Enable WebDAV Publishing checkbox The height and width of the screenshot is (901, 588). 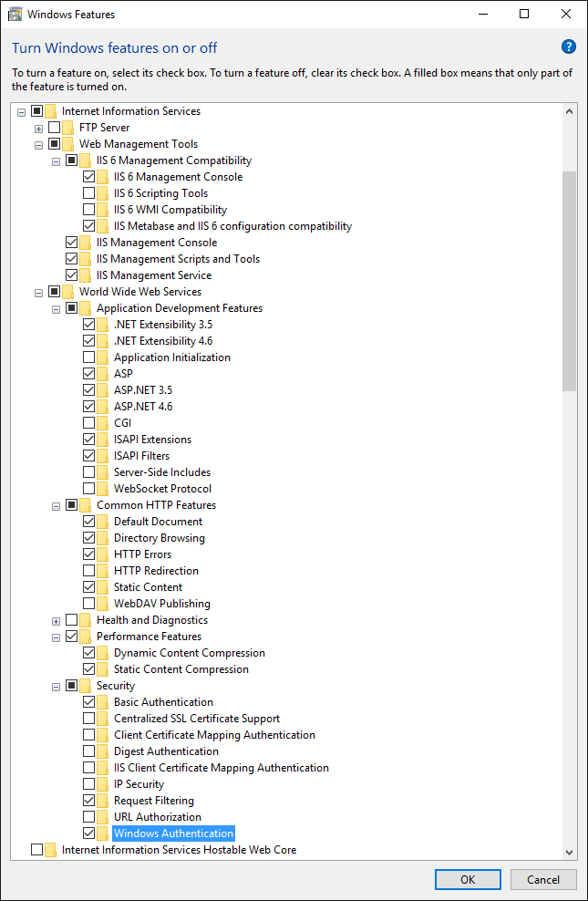tap(89, 603)
